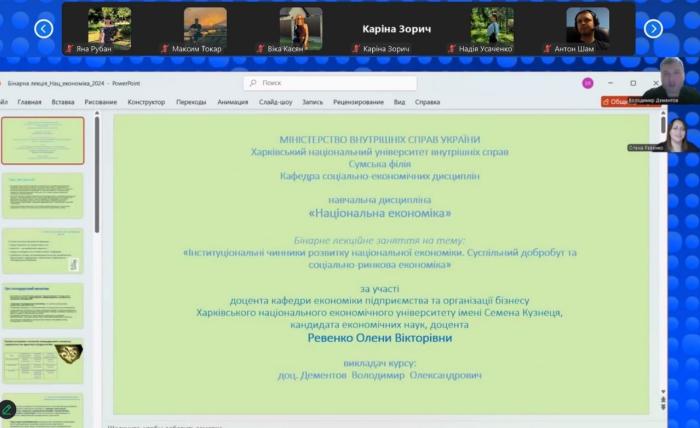Screen dimensions: 700x428
Task: Click muted microphone icon beside Максим Токар
Action: [165, 48]
